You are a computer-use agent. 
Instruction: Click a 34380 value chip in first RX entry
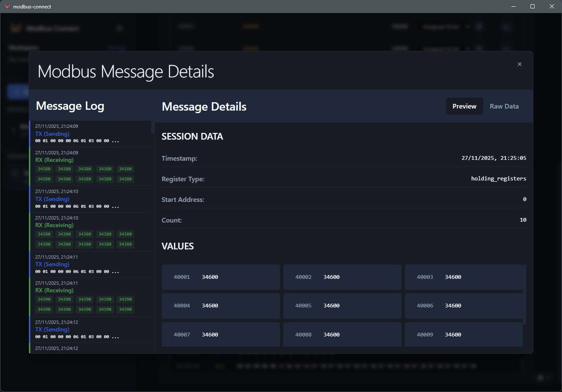[x=44, y=169]
